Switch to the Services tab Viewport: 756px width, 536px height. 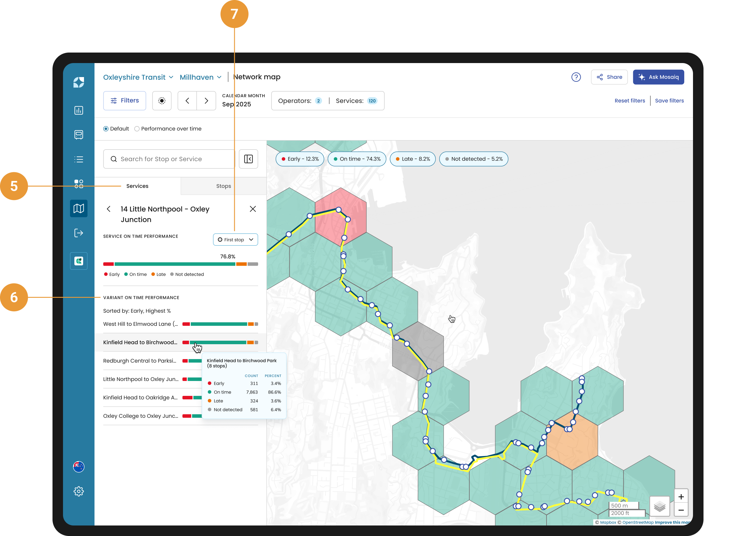tap(137, 186)
